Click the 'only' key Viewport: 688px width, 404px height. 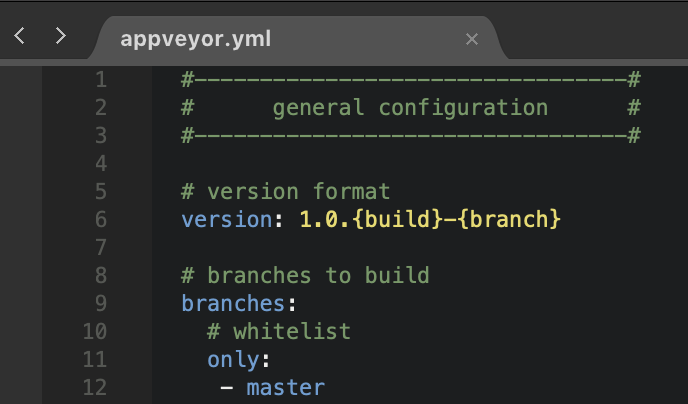pyautogui.click(x=233, y=361)
